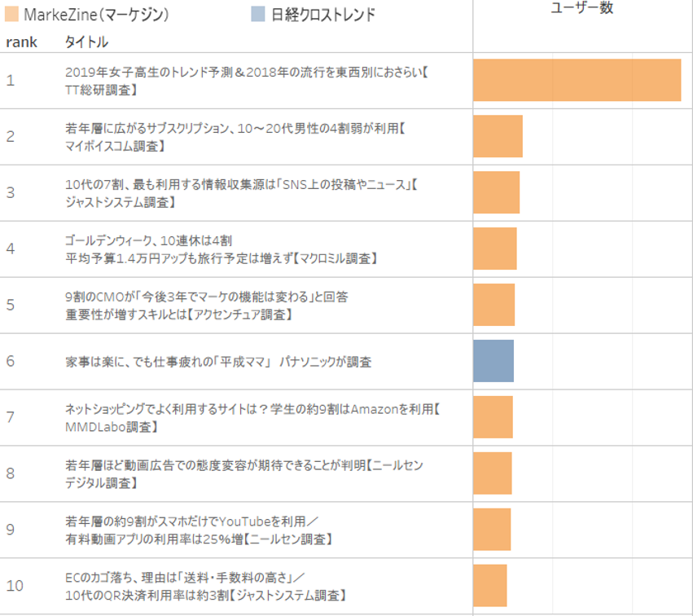This screenshot has width=693, height=616.
Task: Click the blue bar for rank 6
Action: (x=493, y=360)
